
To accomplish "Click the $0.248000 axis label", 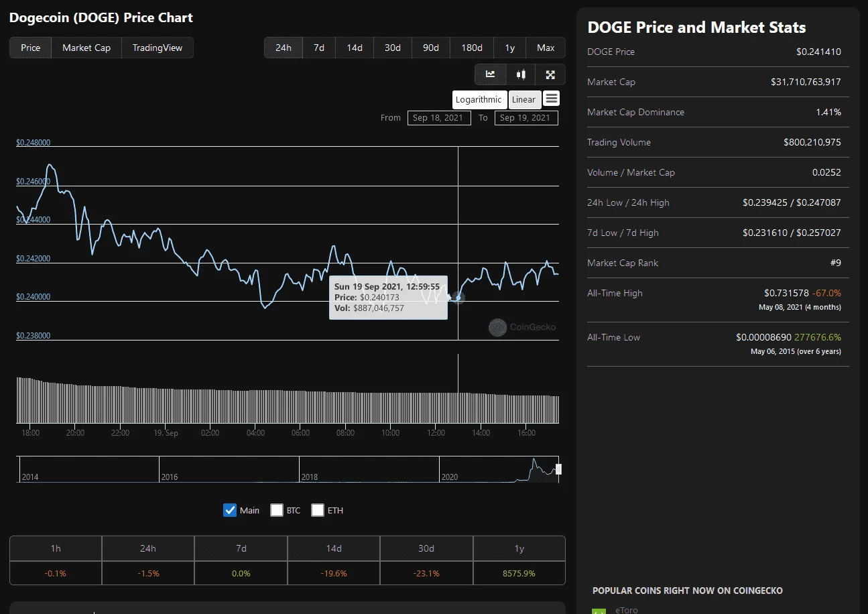I will click(34, 143).
